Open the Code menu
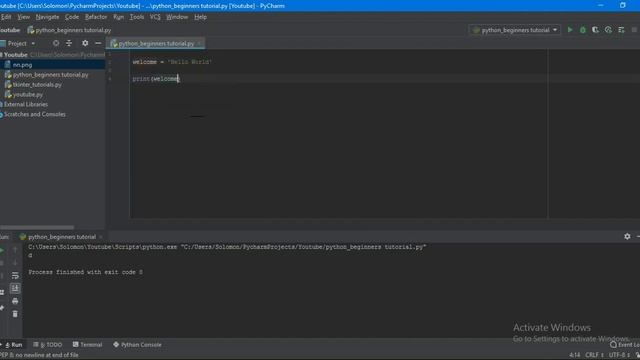The height and width of the screenshot is (360, 640). pyautogui.click(x=72, y=17)
